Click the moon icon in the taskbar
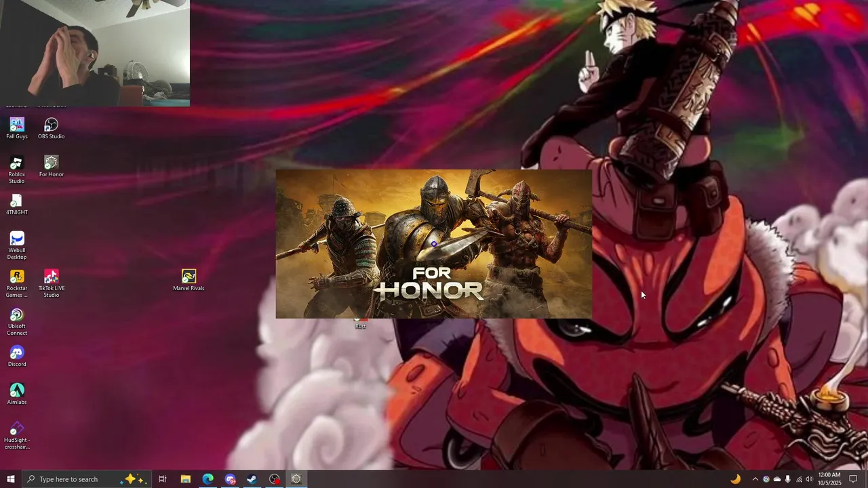This screenshot has width=868, height=488. 735,479
